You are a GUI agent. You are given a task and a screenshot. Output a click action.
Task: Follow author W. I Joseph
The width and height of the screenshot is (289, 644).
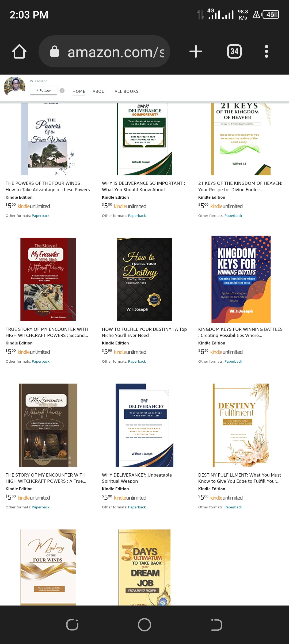[43, 90]
